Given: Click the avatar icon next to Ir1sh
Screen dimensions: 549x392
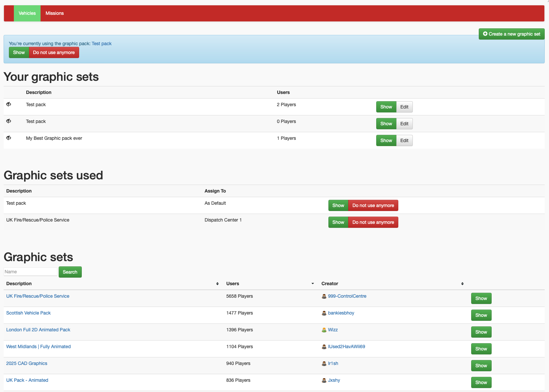Looking at the screenshot, I should (x=324, y=364).
